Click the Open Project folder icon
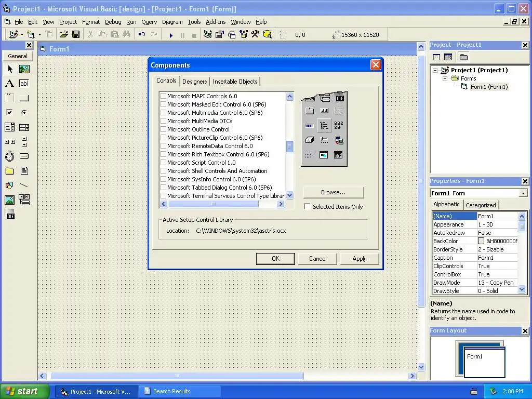The image size is (532, 399). [63, 35]
